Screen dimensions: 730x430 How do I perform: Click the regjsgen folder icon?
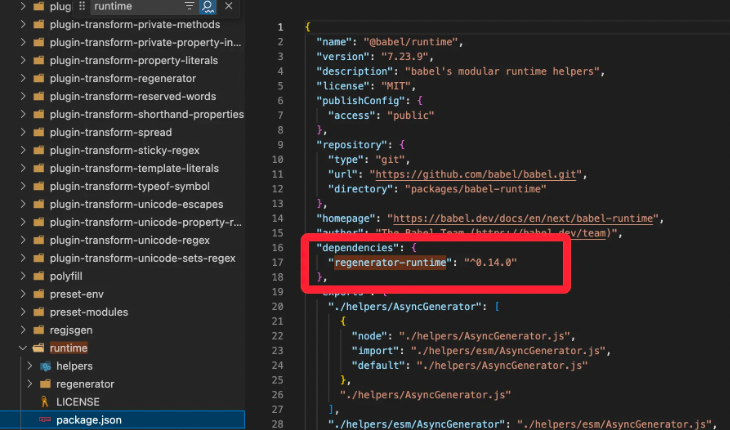(x=39, y=330)
